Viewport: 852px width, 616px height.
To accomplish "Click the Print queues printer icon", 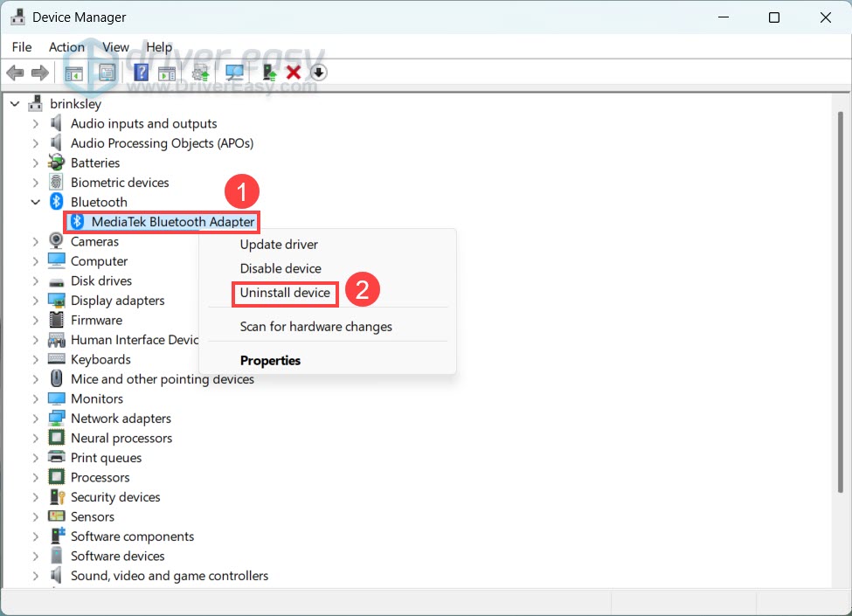I will [56, 457].
